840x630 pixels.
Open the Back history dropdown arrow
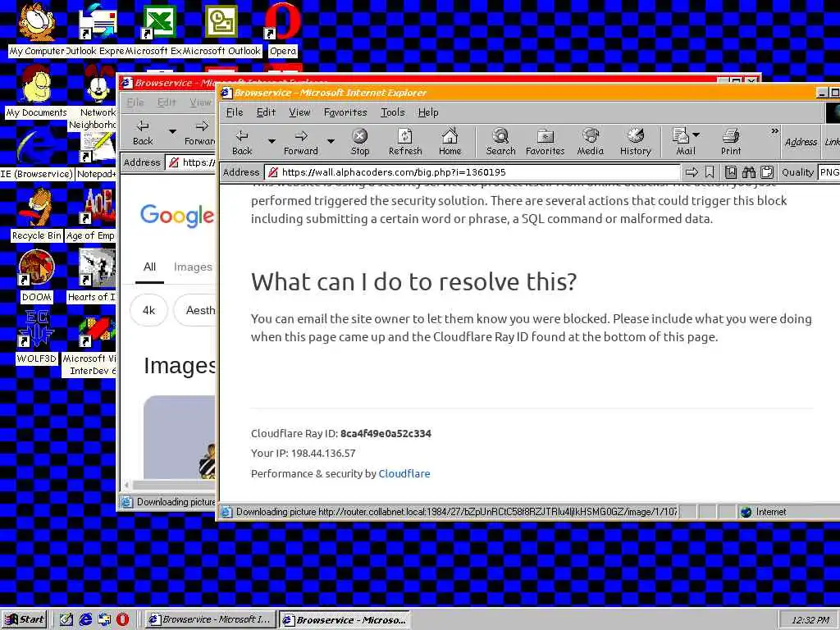coord(272,141)
